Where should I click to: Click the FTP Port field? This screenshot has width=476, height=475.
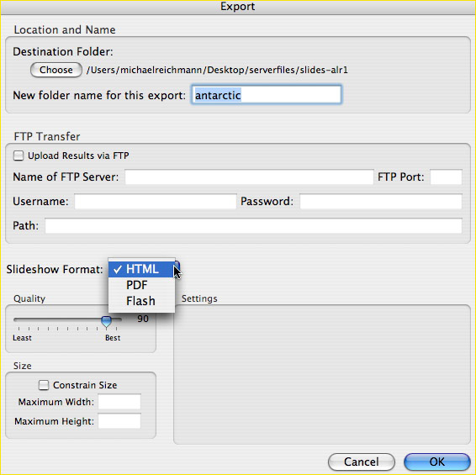[x=446, y=177]
